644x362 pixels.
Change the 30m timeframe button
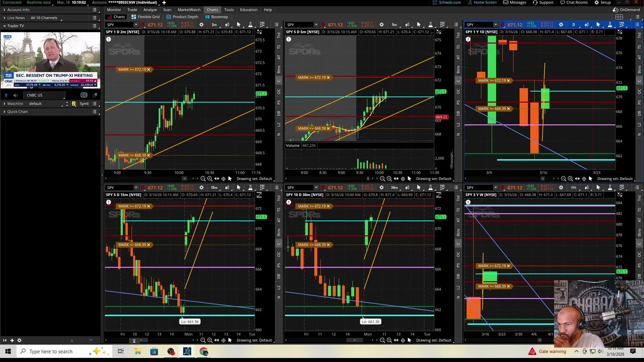pos(394,188)
